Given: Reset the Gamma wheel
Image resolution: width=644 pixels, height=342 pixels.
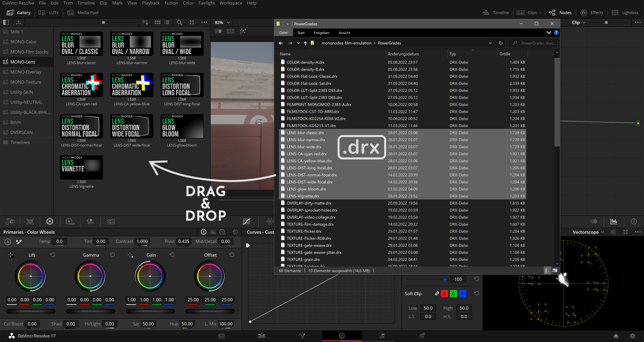Looking at the screenshot, I should click(x=112, y=255).
